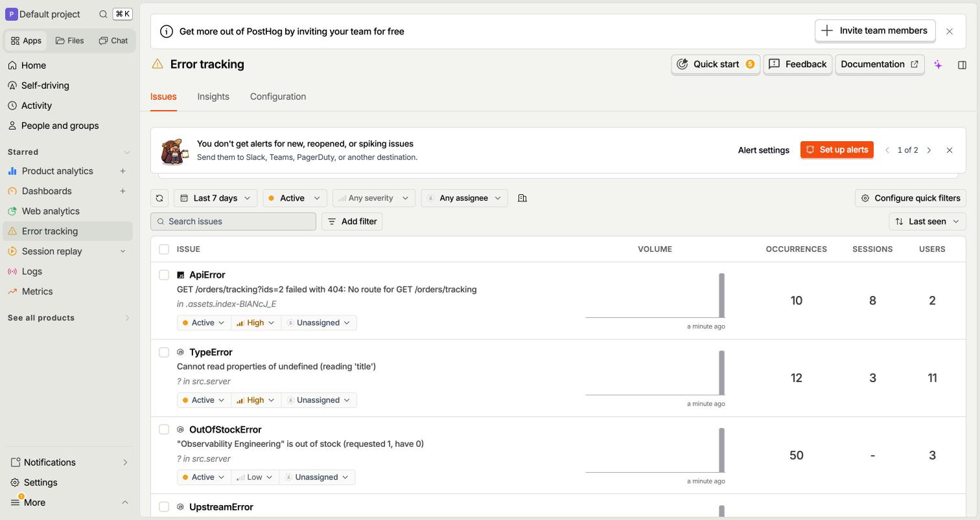This screenshot has width=980, height=520.
Task: Add new Product analytics item plus icon
Action: pos(122,171)
